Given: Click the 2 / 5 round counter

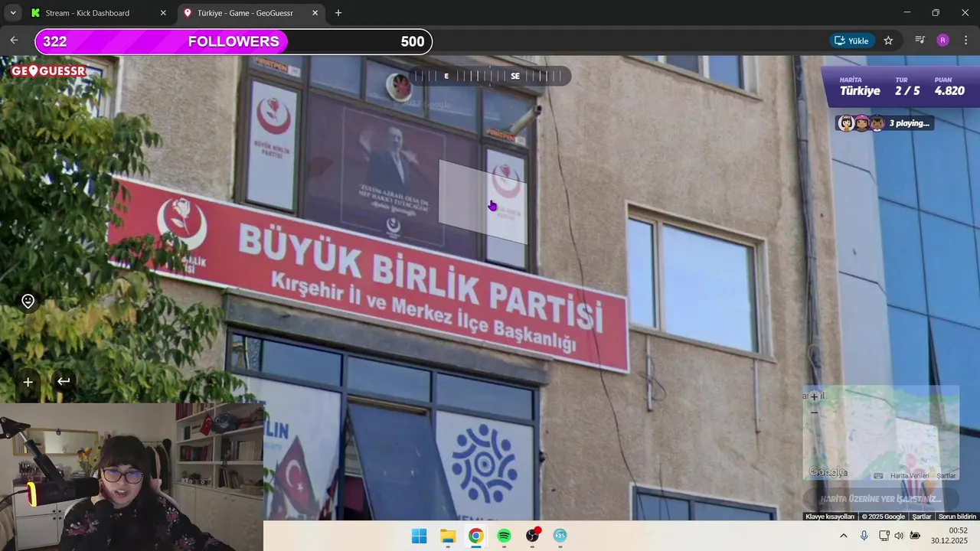Looking at the screenshot, I should pos(907,90).
